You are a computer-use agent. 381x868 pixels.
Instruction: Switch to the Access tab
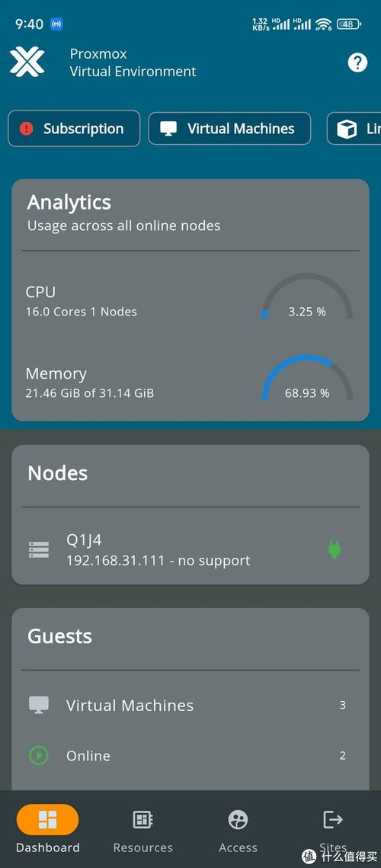point(238,828)
